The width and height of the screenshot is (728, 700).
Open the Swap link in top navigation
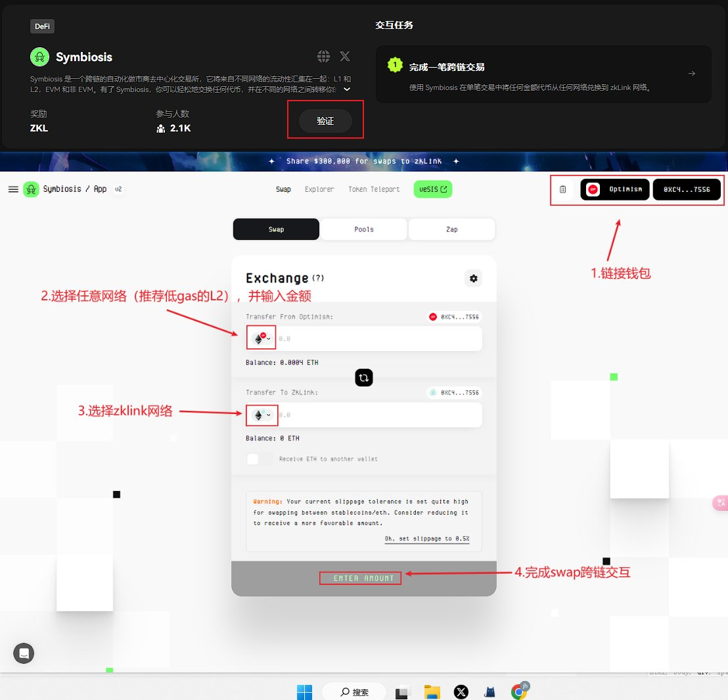click(x=283, y=189)
